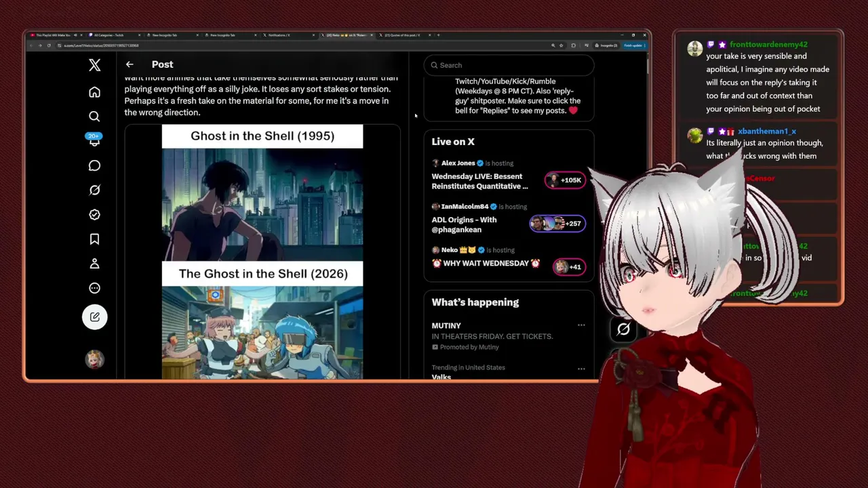Click the X Search input field
Screen dimensions: 868x488
tap(509, 65)
